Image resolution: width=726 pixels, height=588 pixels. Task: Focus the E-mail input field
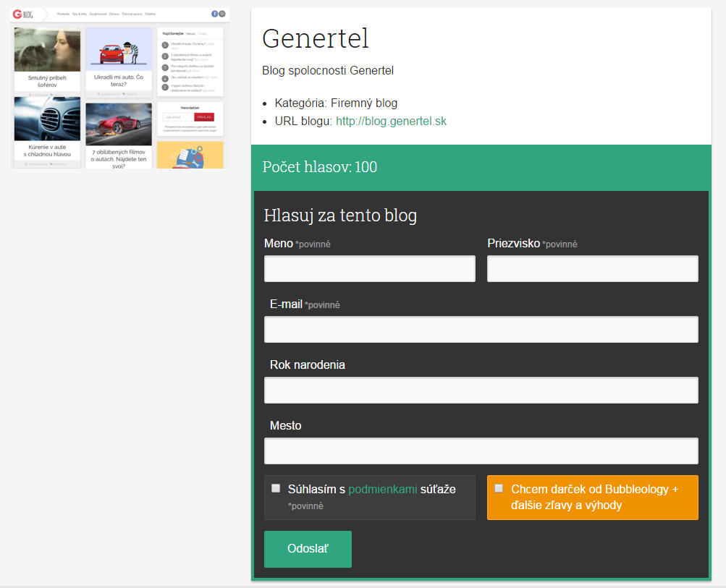click(x=481, y=329)
